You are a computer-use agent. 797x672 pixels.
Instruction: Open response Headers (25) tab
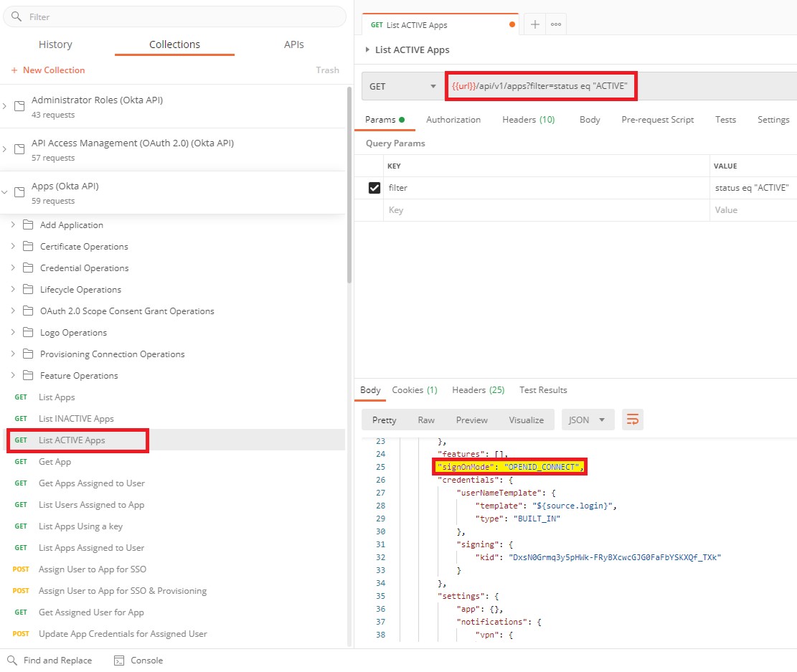pos(478,390)
